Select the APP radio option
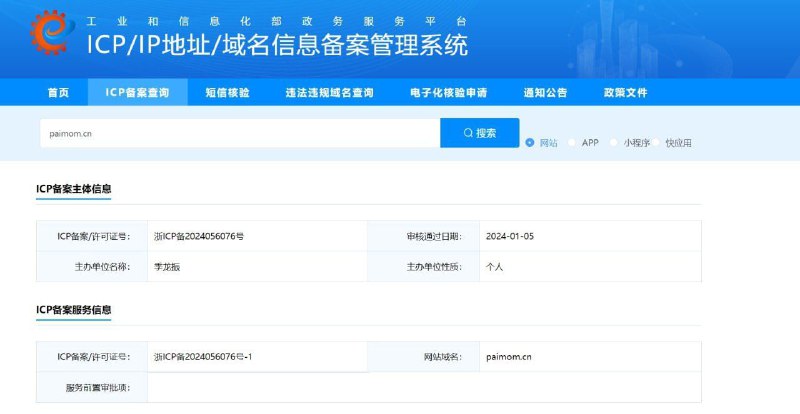Screen dimensions: 800x414 (573, 143)
